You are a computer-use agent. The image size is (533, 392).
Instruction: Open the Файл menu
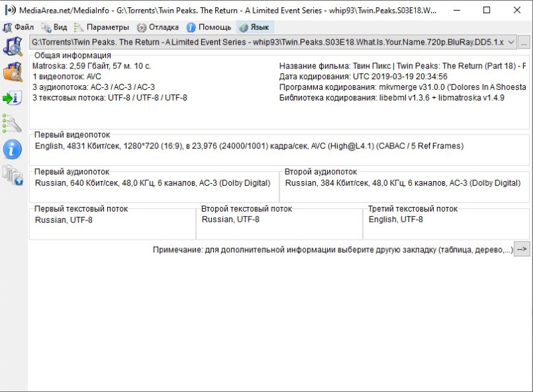point(19,27)
